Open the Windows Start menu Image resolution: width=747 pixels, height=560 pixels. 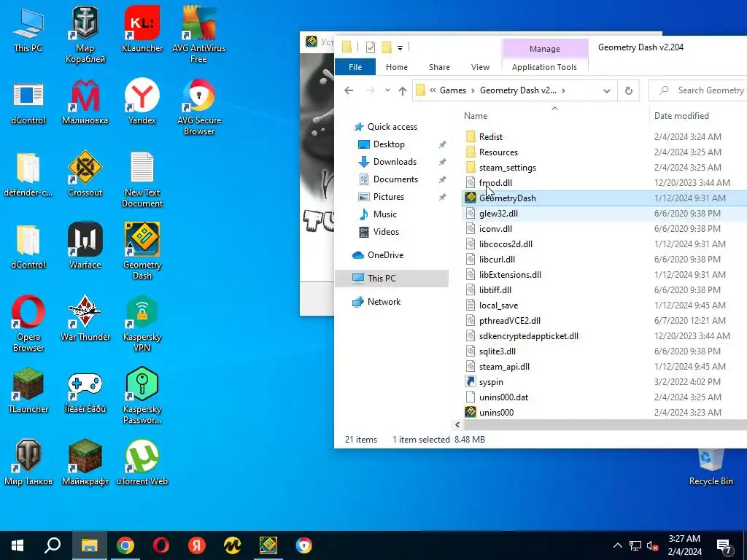tap(18, 545)
